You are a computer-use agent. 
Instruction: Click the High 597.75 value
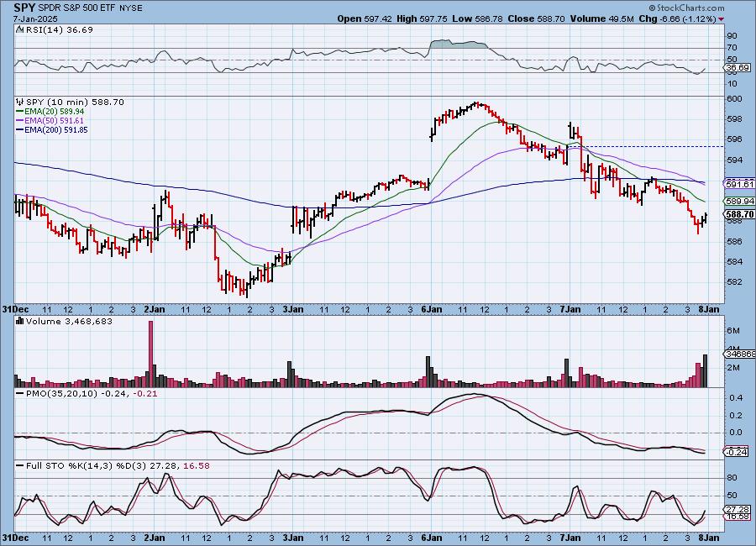click(422, 18)
